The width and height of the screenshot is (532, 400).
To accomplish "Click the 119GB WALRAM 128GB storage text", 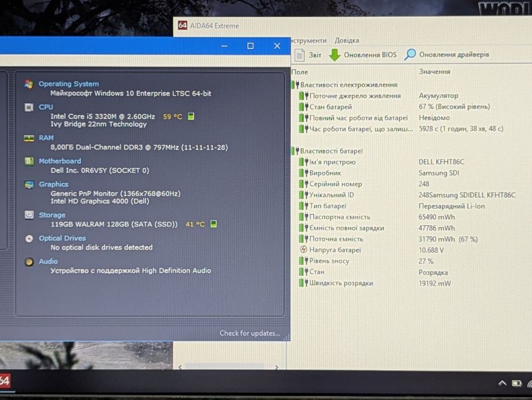I will [x=114, y=224].
